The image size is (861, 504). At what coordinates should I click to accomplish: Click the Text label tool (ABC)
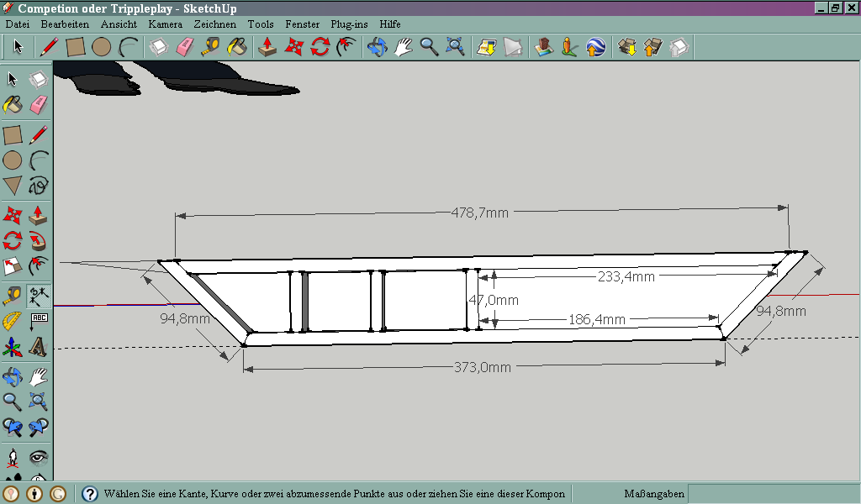point(38,321)
